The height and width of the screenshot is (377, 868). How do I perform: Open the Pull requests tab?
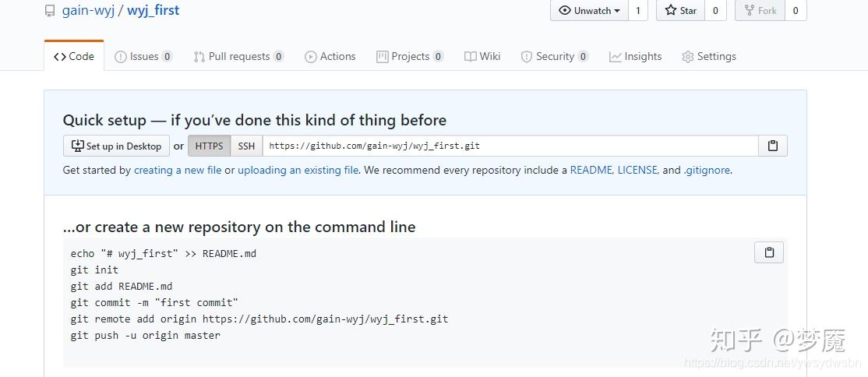tap(238, 56)
